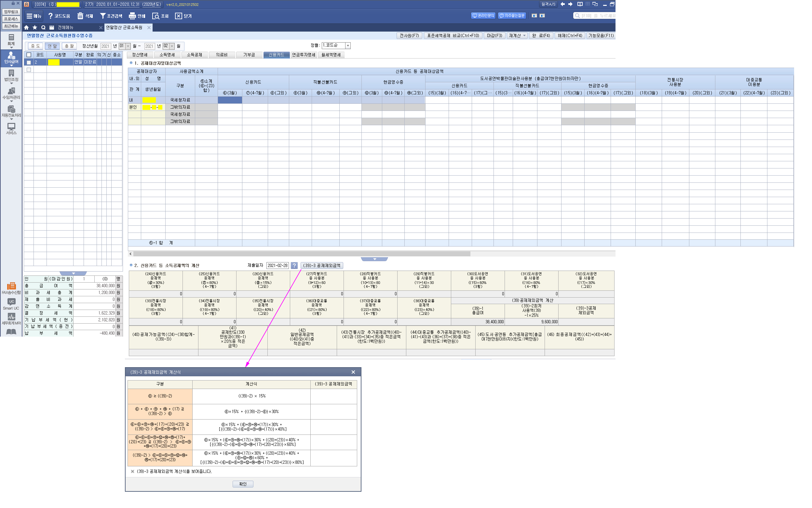Open the 회계 calculator sidebar icon
Image resolution: width=812 pixels, height=508 pixels.
click(11, 37)
